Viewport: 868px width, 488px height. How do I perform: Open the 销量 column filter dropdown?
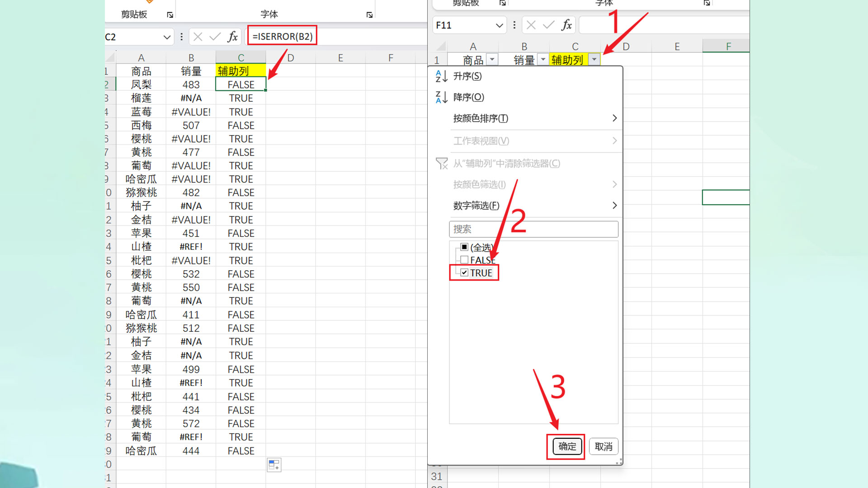click(x=543, y=59)
